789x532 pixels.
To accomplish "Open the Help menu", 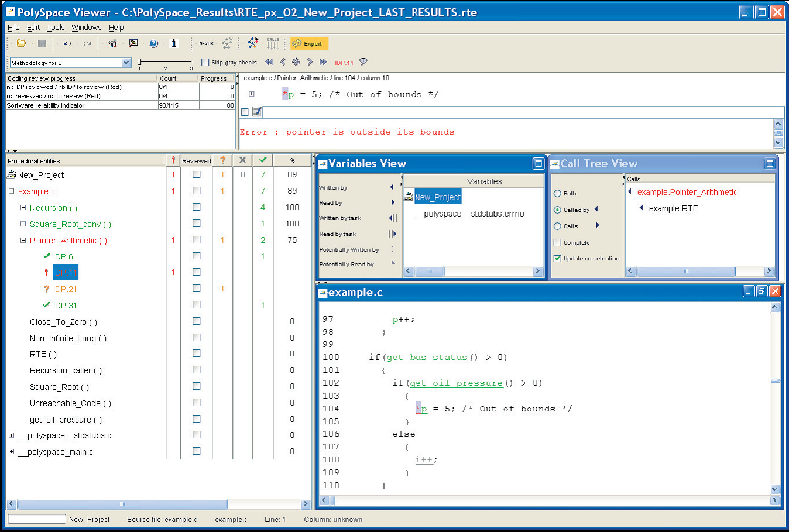I will point(116,28).
